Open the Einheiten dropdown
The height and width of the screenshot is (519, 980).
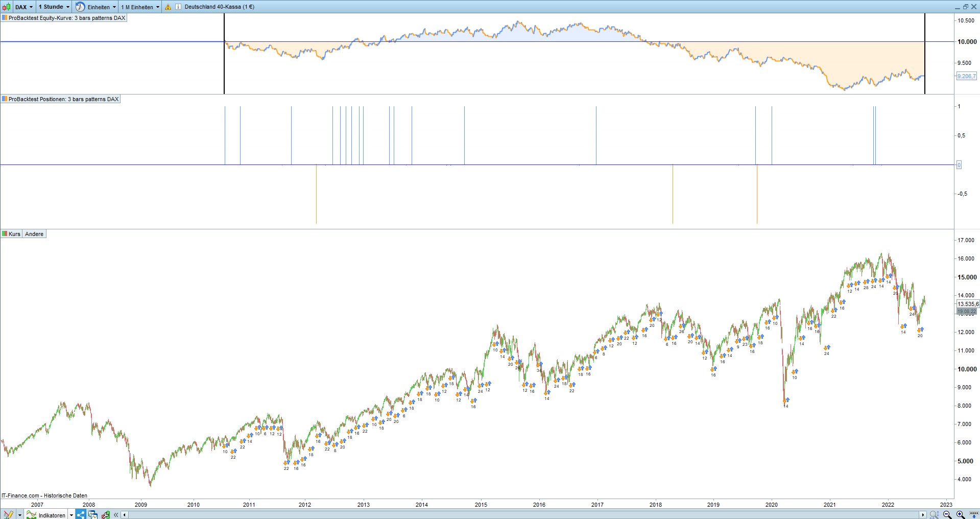102,7
